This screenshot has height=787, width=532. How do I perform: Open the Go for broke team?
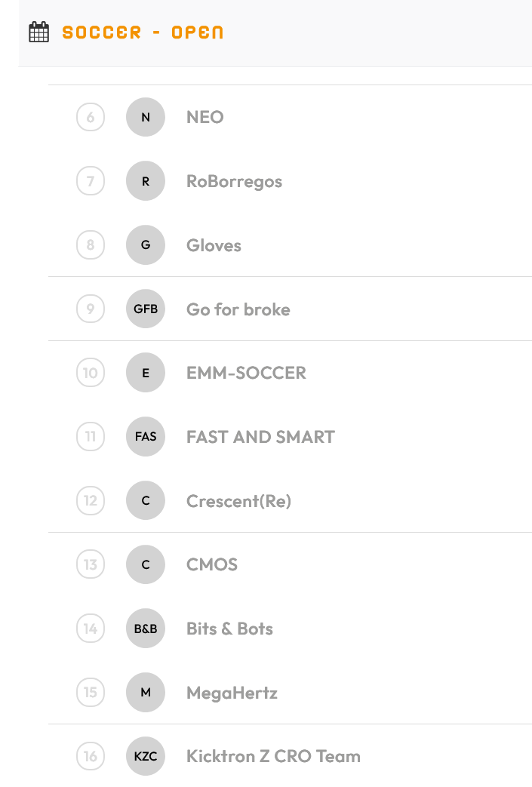(238, 309)
